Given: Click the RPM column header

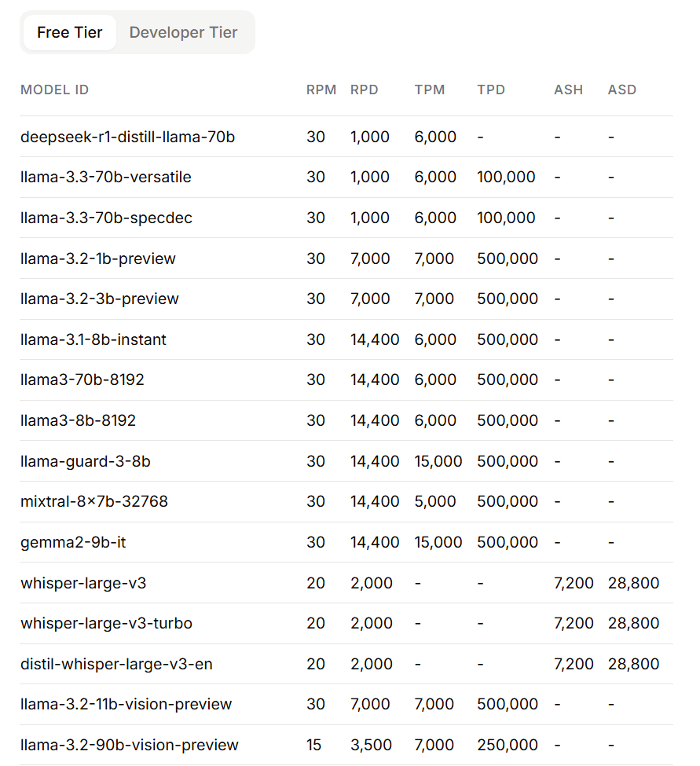Looking at the screenshot, I should (x=321, y=90).
